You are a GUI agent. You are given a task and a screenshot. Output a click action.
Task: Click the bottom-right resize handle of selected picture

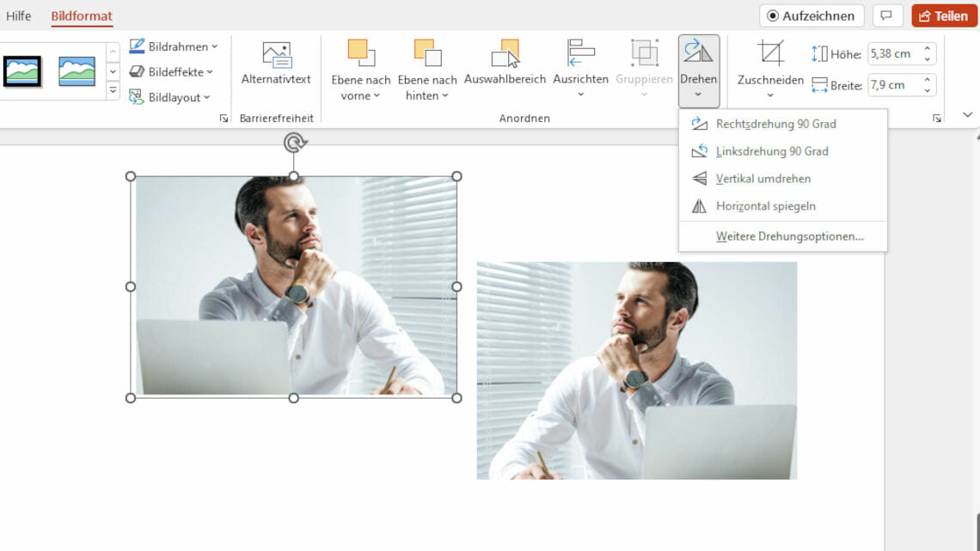[456, 398]
